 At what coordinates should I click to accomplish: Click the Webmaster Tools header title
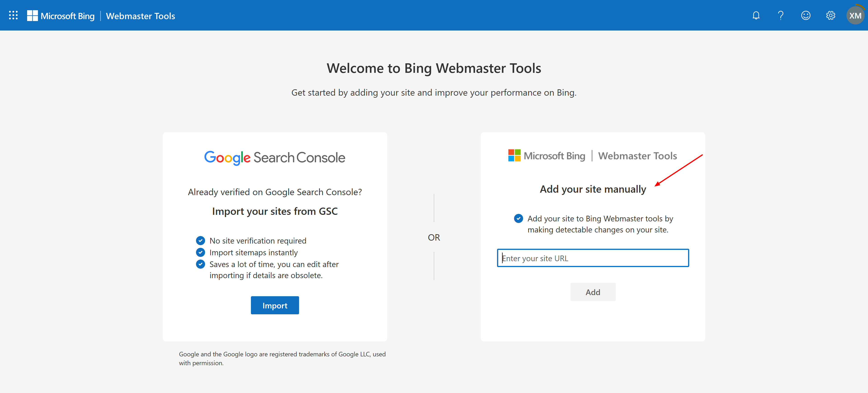[140, 16]
